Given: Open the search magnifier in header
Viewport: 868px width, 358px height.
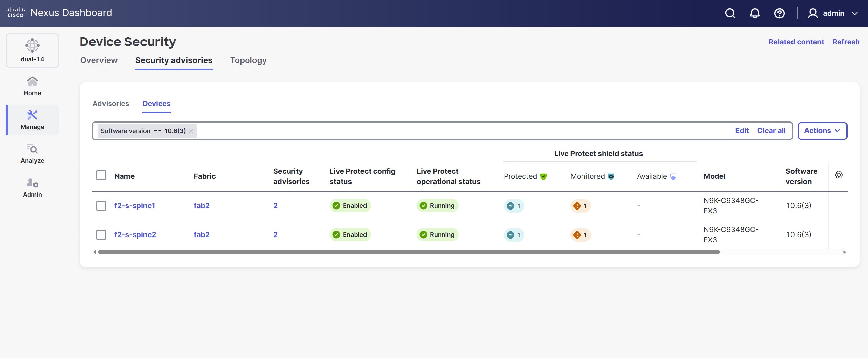Looking at the screenshot, I should (730, 13).
